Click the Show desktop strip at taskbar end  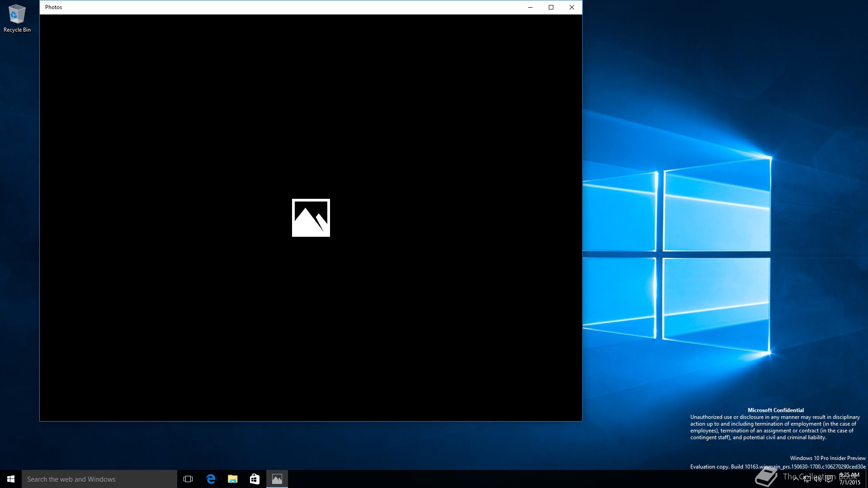(866, 479)
